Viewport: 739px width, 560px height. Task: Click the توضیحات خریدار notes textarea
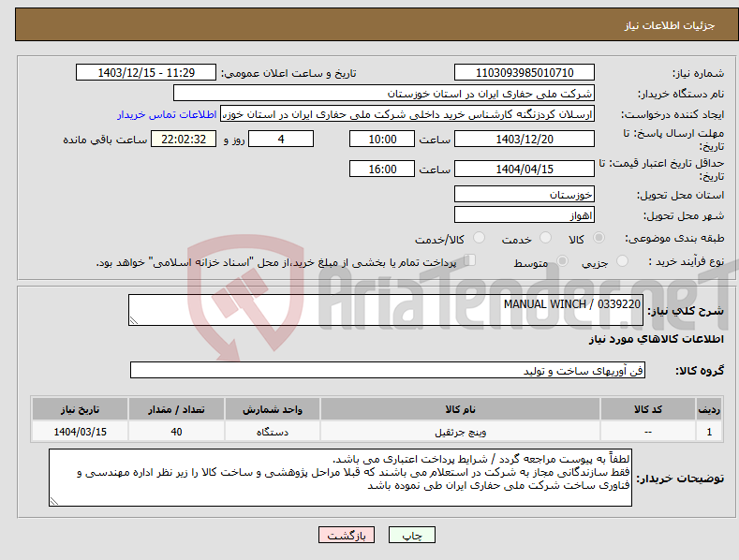[340, 478]
